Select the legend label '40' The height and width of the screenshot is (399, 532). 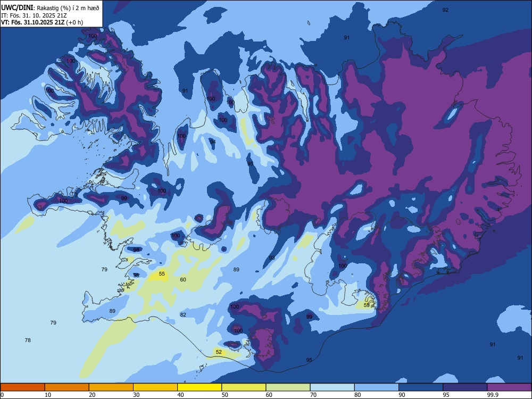(181, 395)
